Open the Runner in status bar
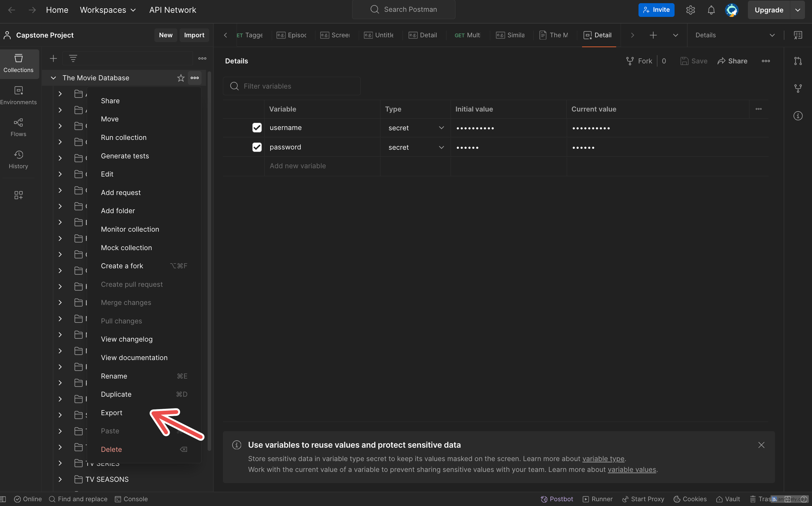The height and width of the screenshot is (506, 812). (x=597, y=499)
